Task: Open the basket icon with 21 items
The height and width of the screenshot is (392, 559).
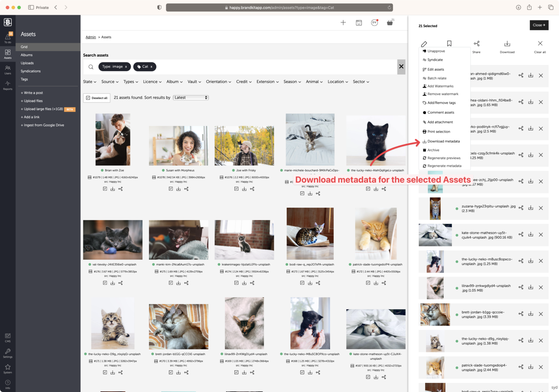Action: [x=390, y=23]
